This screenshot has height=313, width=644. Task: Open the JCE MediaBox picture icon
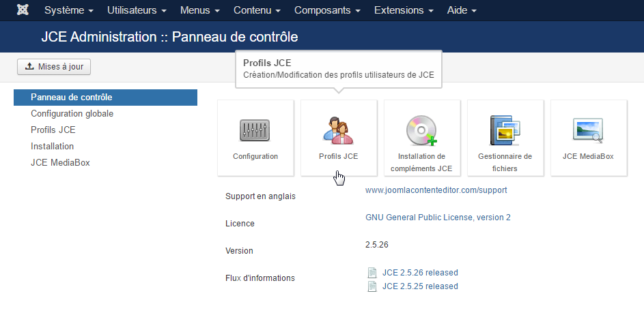588,130
